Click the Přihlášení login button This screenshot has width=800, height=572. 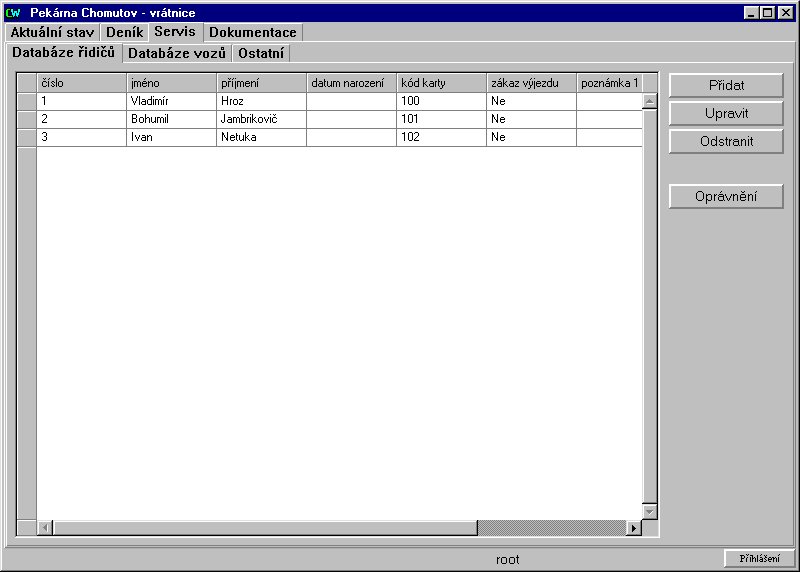pos(759,559)
